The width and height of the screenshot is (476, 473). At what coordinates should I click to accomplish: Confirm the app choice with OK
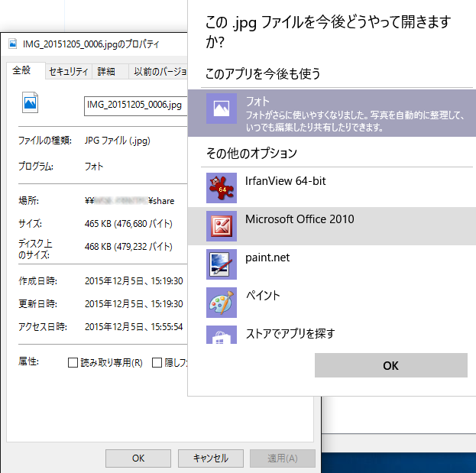[x=390, y=365]
